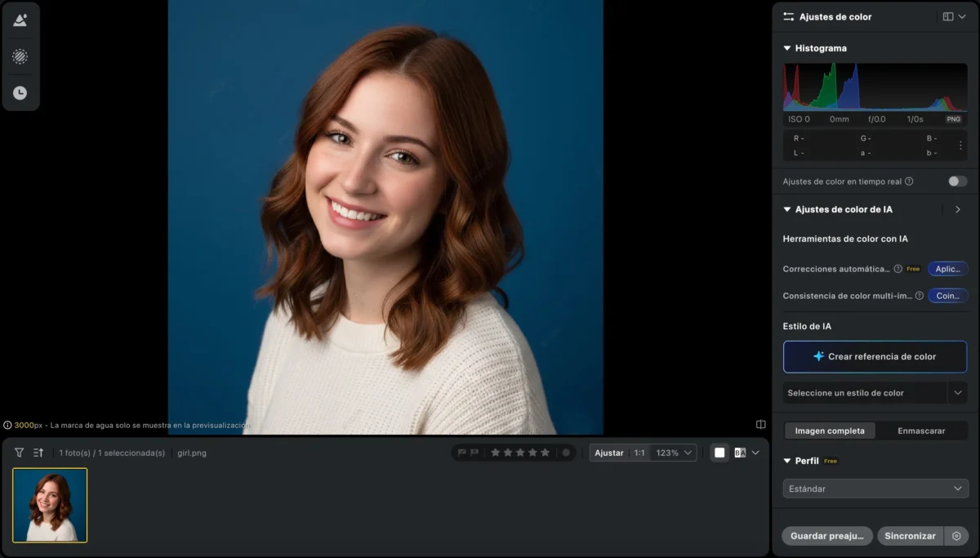Select the Imagen completa tab
The width and height of the screenshot is (980, 558).
(x=829, y=431)
